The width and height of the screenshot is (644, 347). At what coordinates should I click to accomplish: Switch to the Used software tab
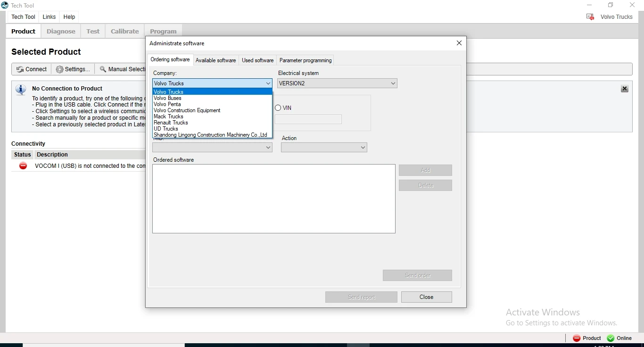(x=257, y=60)
